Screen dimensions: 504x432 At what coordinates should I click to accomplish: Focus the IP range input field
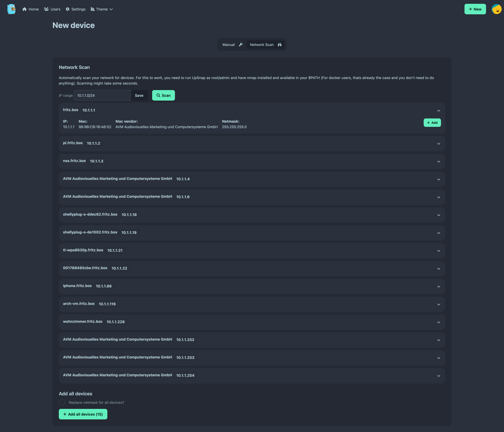pyautogui.click(x=102, y=95)
